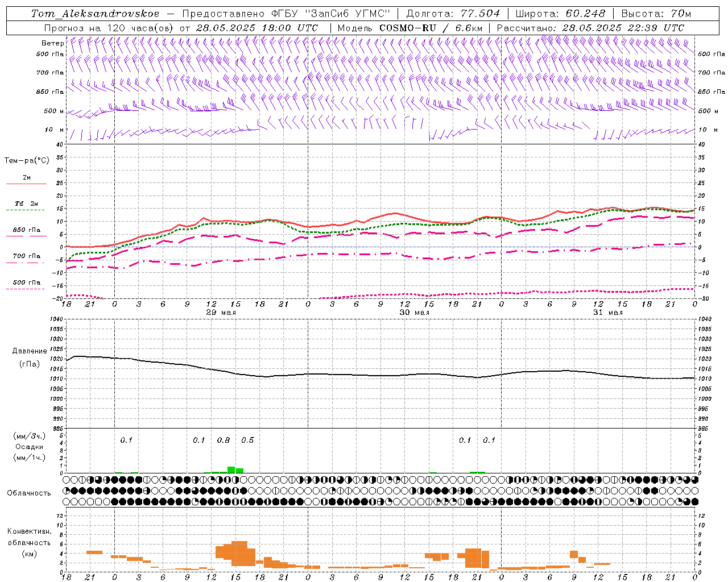Click the 0.8 precipitation amount value

pos(224,440)
